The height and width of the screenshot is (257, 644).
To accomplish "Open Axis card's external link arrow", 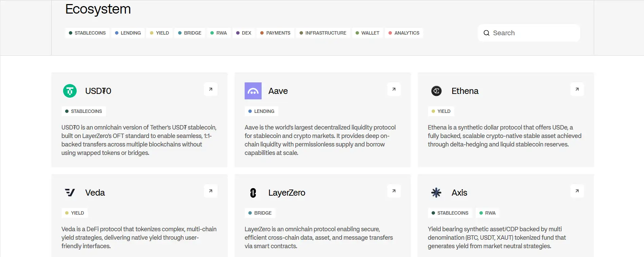I will (x=577, y=191).
